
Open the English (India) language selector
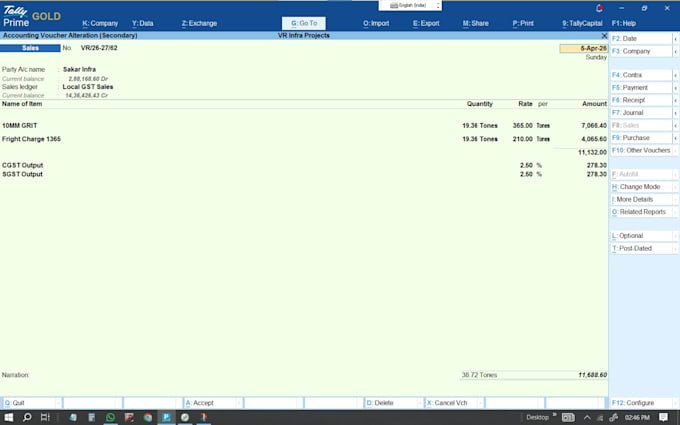[410, 5]
